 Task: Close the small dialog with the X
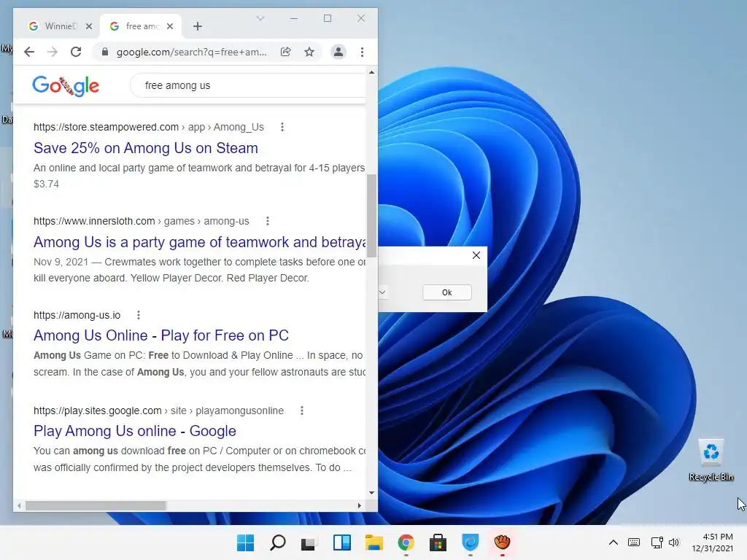476,255
